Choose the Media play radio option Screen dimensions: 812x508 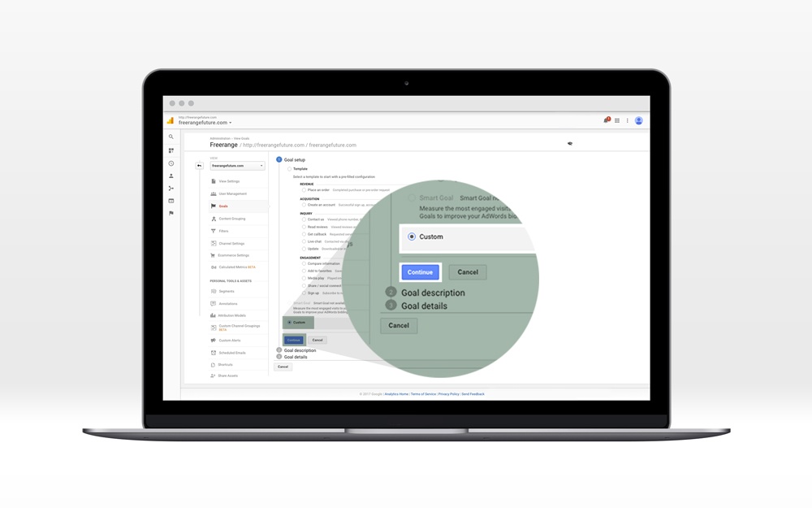coord(304,278)
